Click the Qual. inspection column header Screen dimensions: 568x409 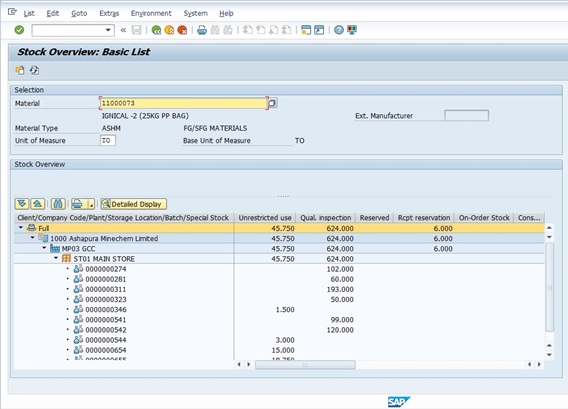point(326,218)
